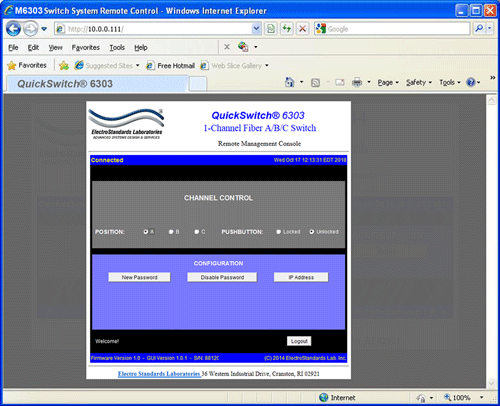Expand the address bar URL history dropdown
The width and height of the screenshot is (500, 406).
[x=256, y=29]
